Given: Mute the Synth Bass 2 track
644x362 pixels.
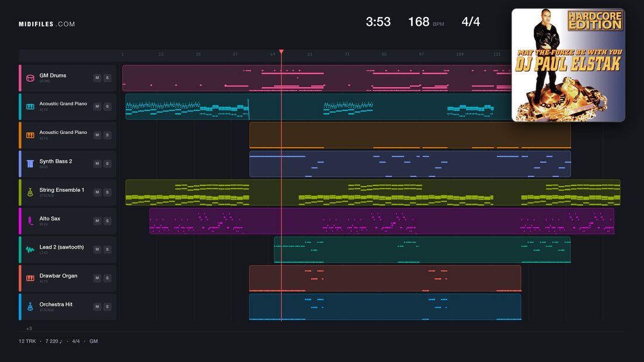Looking at the screenshot, I should click(97, 163).
